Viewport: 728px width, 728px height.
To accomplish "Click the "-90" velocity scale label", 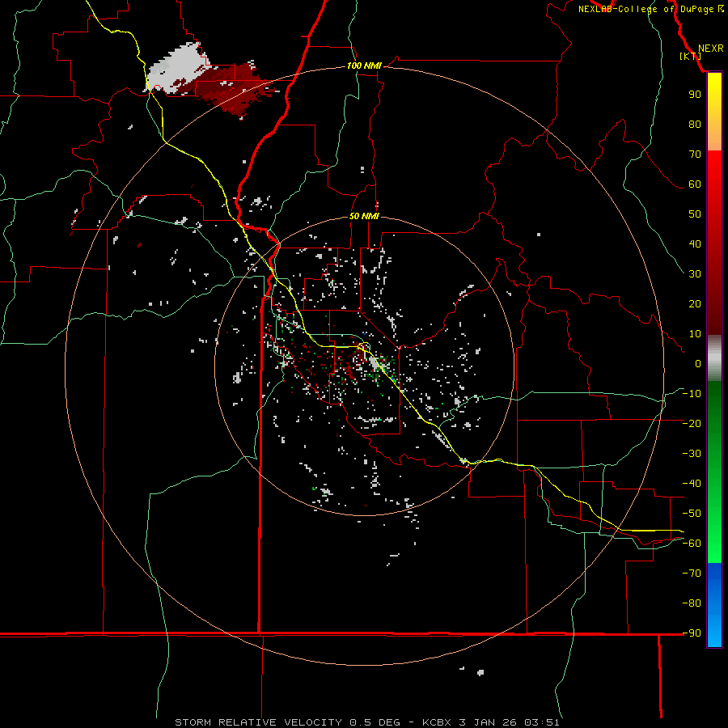I will click(692, 633).
